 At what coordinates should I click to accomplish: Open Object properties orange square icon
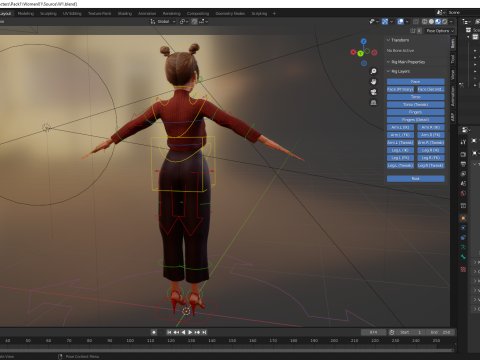pos(463,218)
